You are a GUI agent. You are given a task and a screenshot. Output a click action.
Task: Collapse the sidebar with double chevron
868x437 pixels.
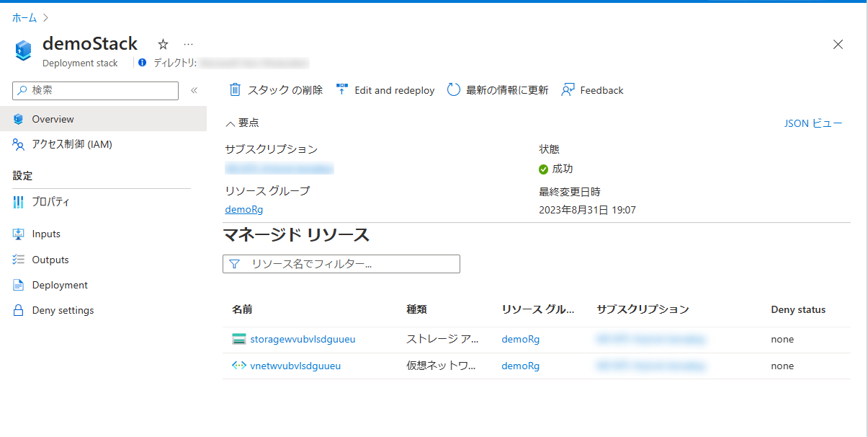pos(194,90)
